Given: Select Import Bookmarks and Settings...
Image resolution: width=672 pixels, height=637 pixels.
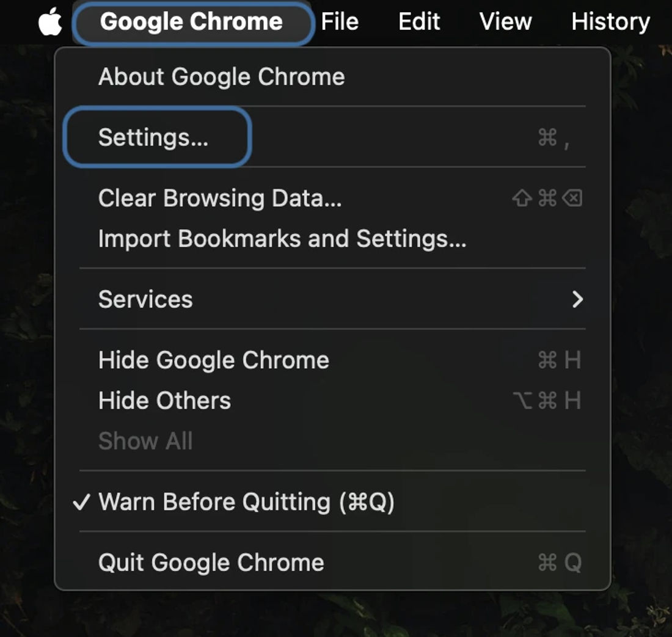Looking at the screenshot, I should click(x=332, y=239).
